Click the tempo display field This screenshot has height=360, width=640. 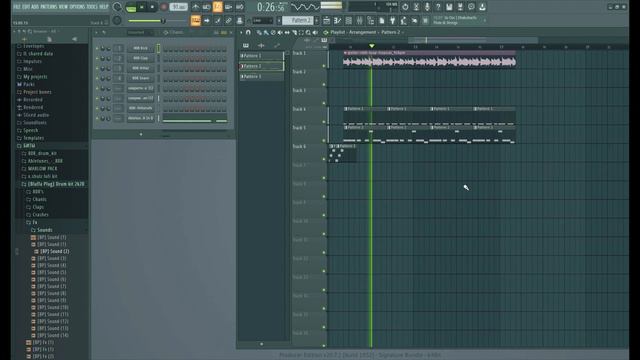(178, 7)
